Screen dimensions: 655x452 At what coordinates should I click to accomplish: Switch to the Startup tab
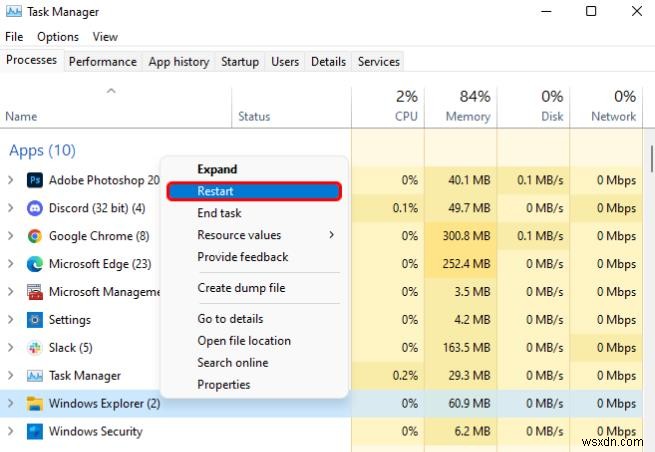(240, 62)
